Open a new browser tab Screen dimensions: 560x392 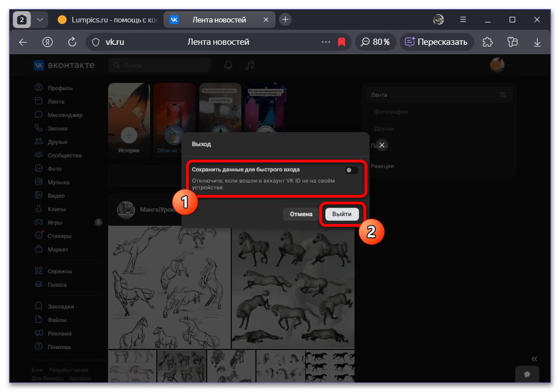tap(285, 20)
